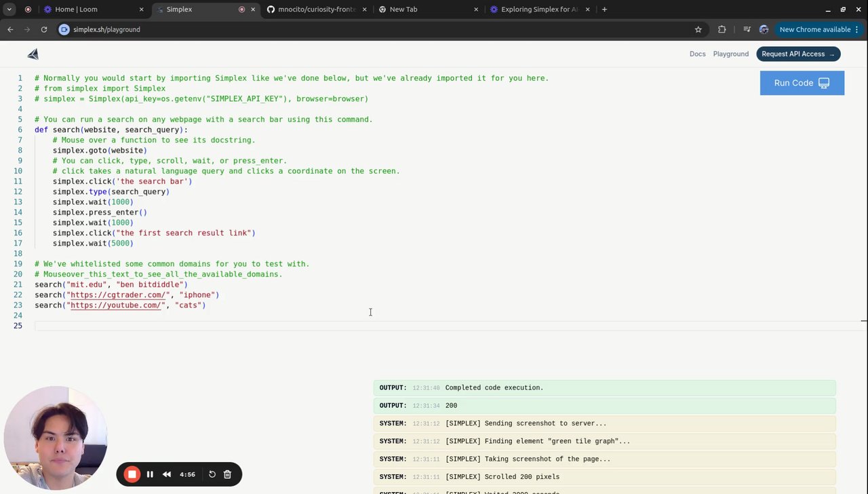Pause the Loom recording
This screenshot has height=494, width=868.
coord(150,474)
